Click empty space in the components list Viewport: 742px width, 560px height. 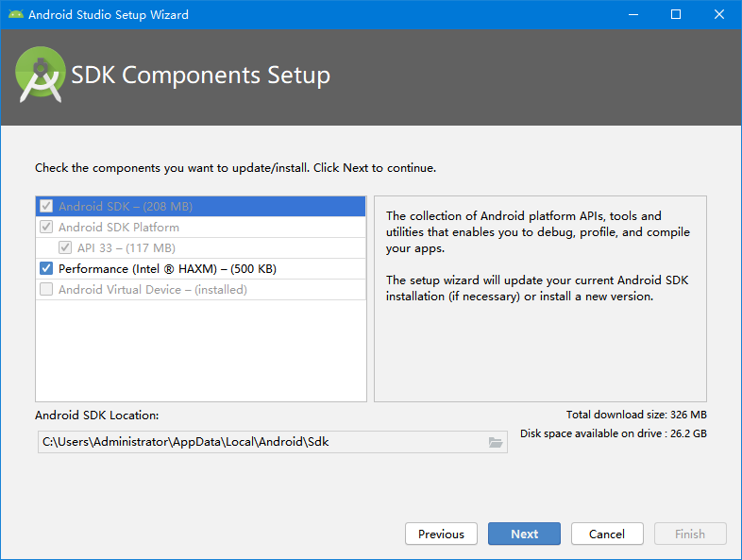[x=200, y=349]
